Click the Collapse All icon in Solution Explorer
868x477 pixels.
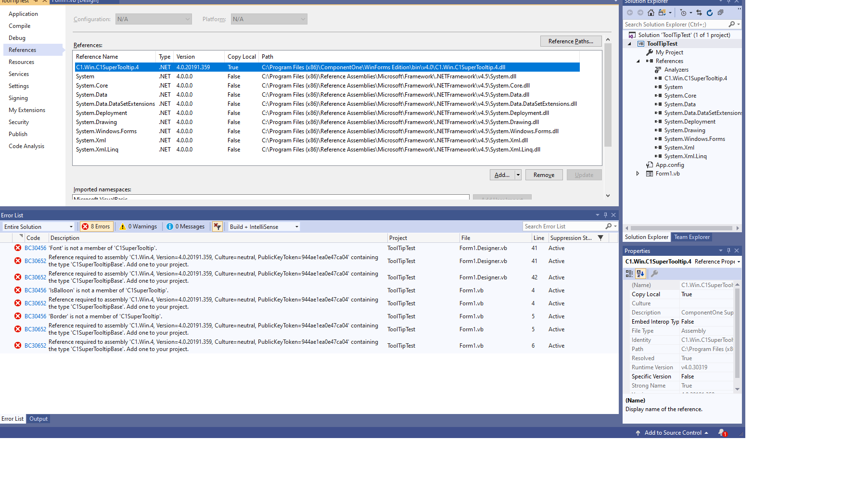tap(720, 13)
